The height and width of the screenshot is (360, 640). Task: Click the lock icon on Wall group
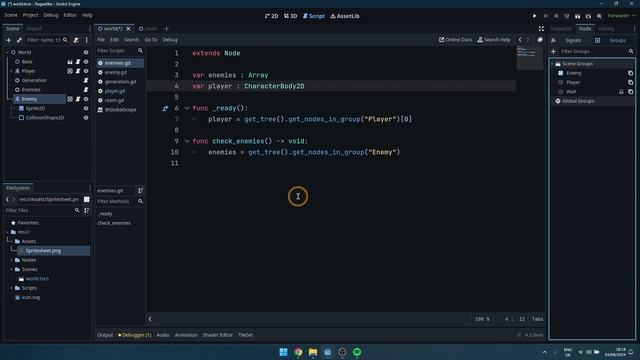(x=621, y=92)
